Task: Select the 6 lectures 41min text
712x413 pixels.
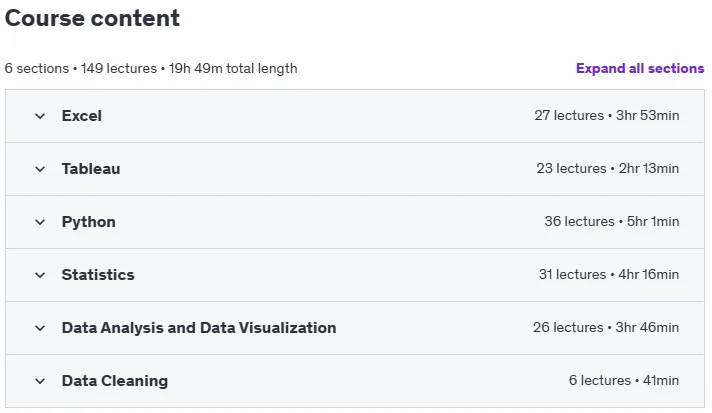Action: pyautogui.click(x=624, y=380)
